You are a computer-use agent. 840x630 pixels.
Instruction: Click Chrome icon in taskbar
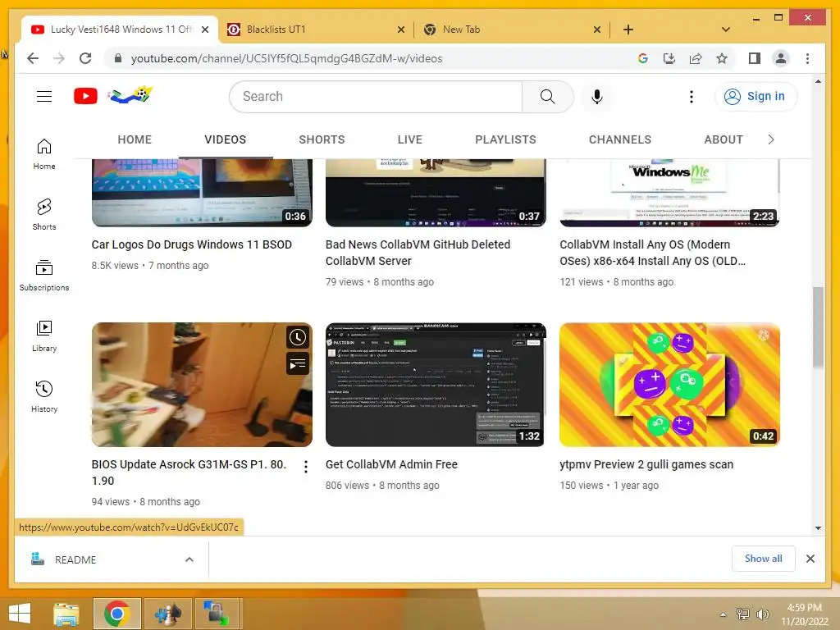click(117, 614)
